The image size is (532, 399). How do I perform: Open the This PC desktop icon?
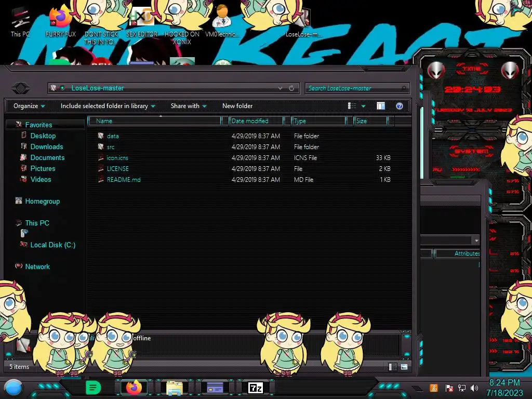(20, 22)
